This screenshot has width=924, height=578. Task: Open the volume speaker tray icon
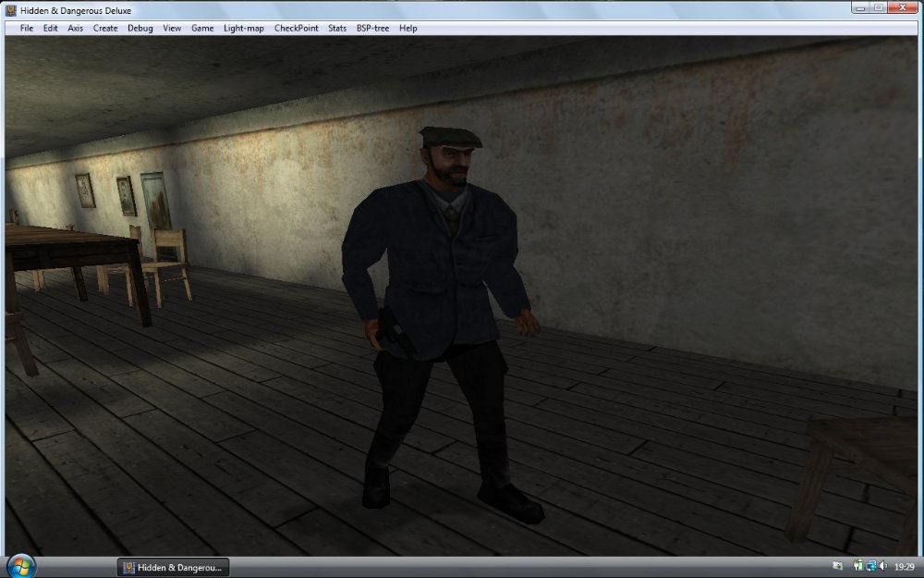point(883,566)
